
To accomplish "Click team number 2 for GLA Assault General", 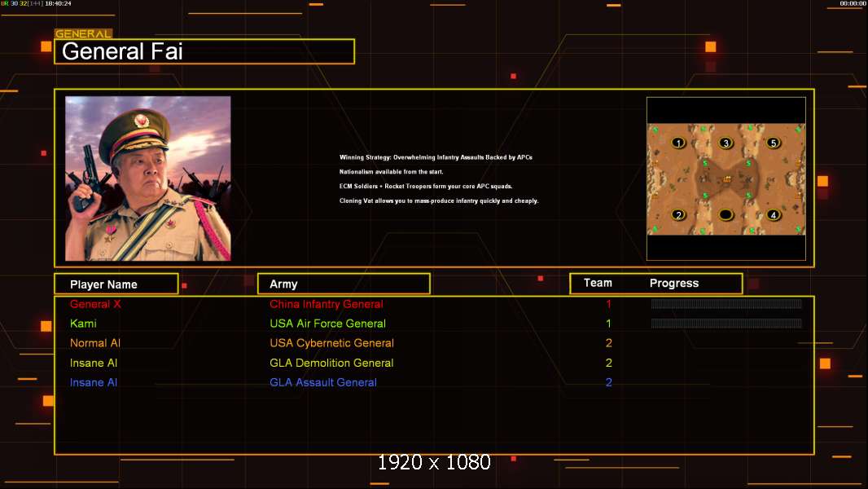I will pos(609,382).
